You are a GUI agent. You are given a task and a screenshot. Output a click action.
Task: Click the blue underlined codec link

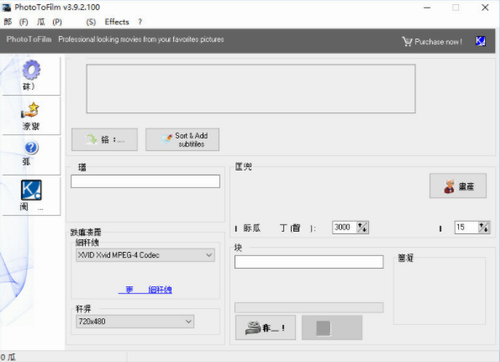click(145, 289)
